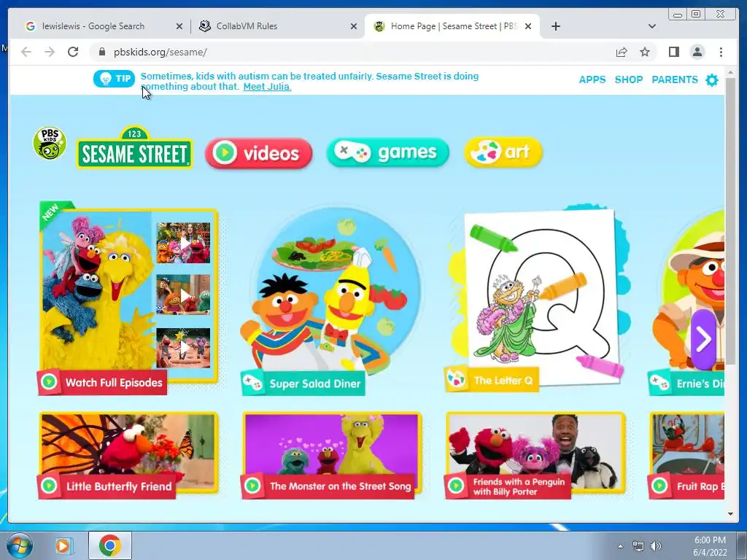Open the yellow art button
Screen dimensions: 747x560
click(x=503, y=152)
